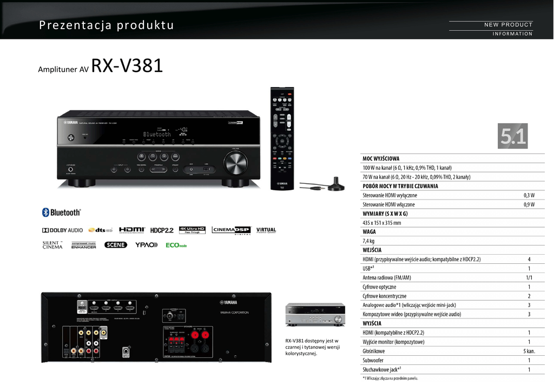
Task: Click the Dolby Audio logo
Action: point(63,230)
